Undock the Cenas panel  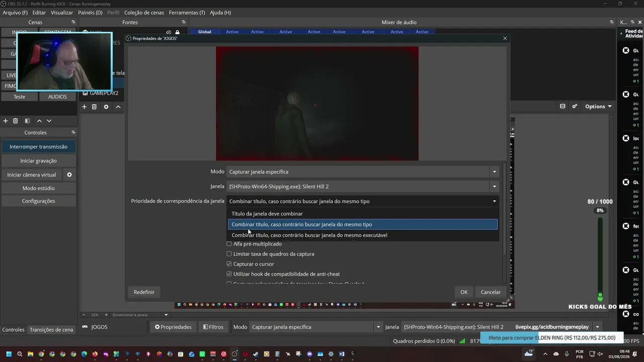73,22
